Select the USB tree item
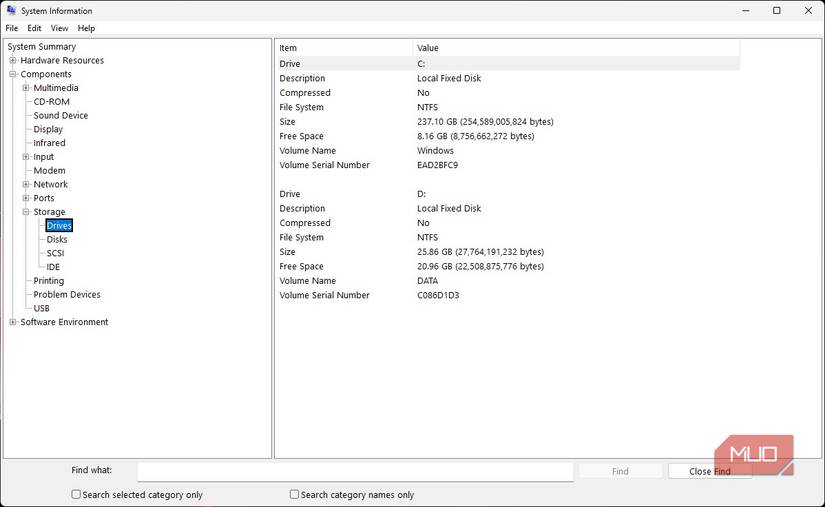825x507 pixels. coord(42,308)
